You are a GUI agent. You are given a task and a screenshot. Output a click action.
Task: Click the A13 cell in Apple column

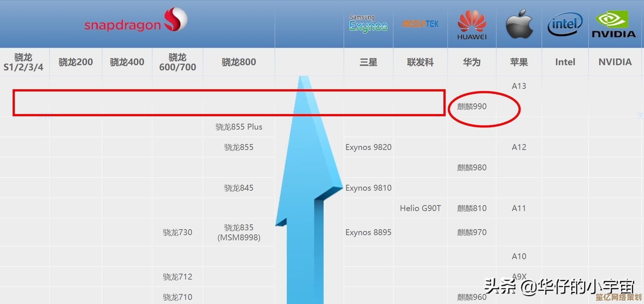tap(519, 86)
